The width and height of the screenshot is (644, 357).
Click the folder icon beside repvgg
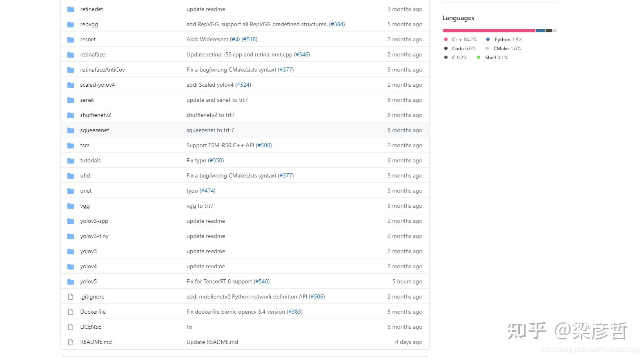pyautogui.click(x=71, y=25)
